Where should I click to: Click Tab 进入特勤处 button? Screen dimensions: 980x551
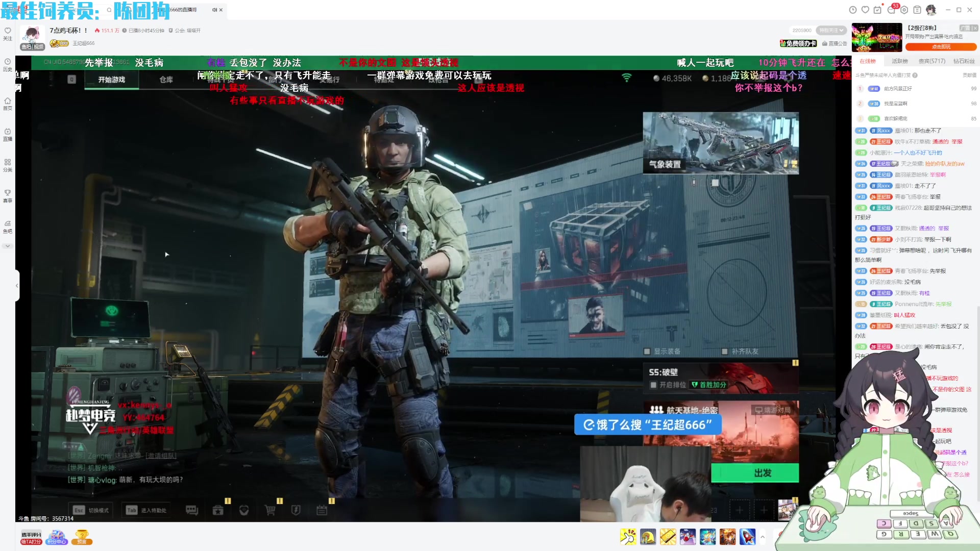click(146, 510)
